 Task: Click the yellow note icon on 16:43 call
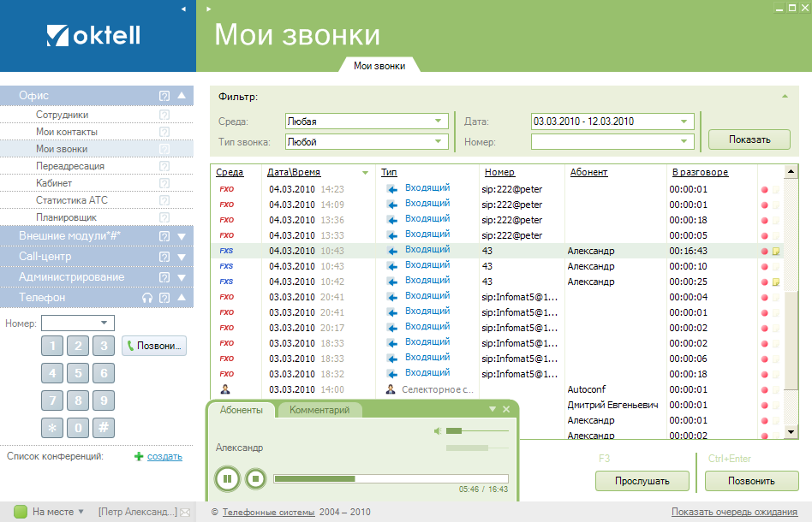click(775, 252)
